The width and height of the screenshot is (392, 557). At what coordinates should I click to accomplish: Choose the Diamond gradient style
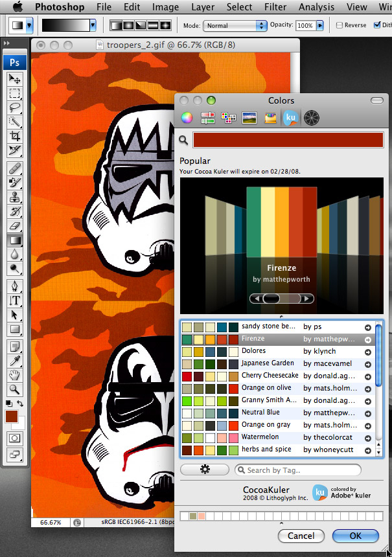(165, 25)
